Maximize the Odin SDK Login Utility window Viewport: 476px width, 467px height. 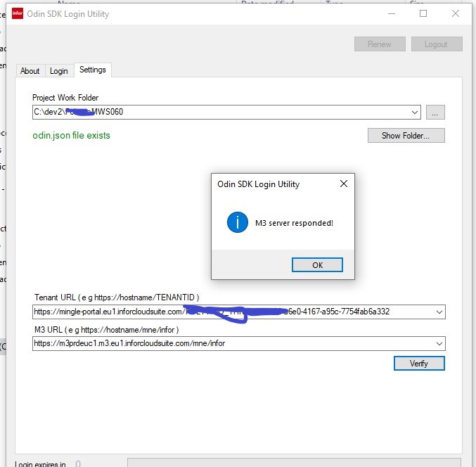click(x=423, y=13)
